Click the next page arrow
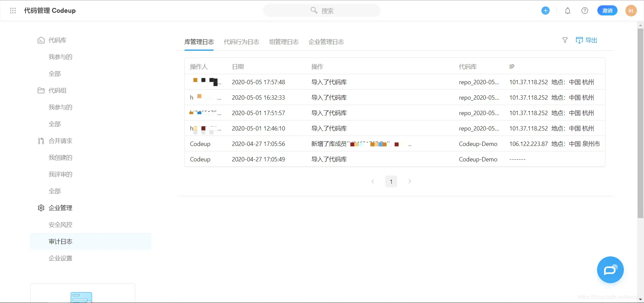 coord(410,181)
